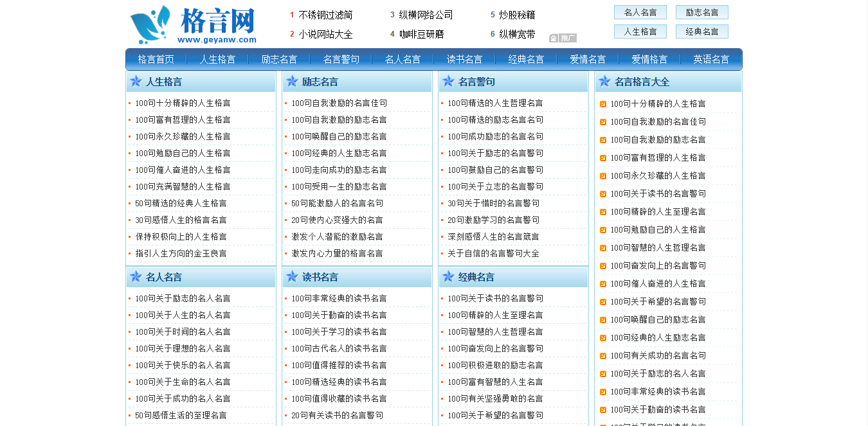Open 100句富有智慧的人生名言
This screenshot has height=426, width=868.
point(495,382)
